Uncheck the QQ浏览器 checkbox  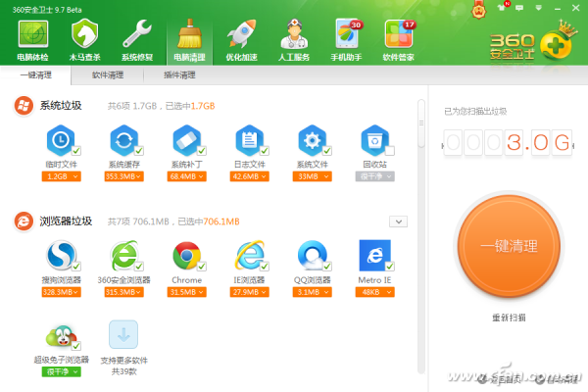coord(327,267)
